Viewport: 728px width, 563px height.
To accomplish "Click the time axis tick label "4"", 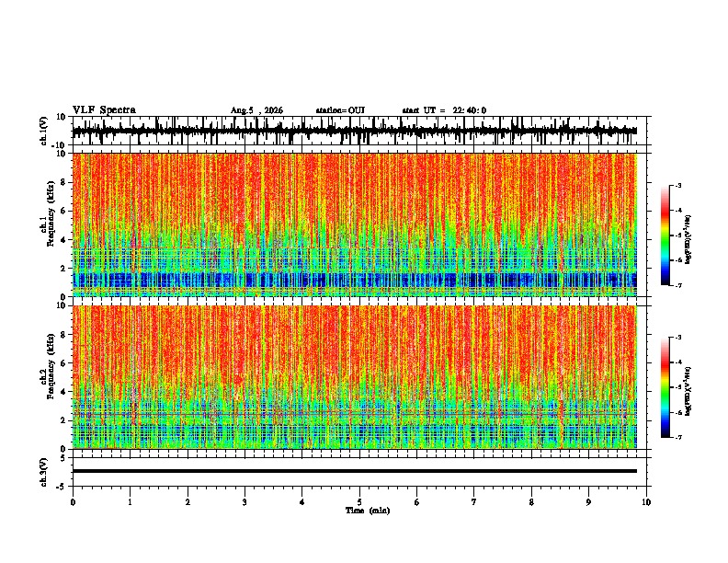I will tap(302, 502).
